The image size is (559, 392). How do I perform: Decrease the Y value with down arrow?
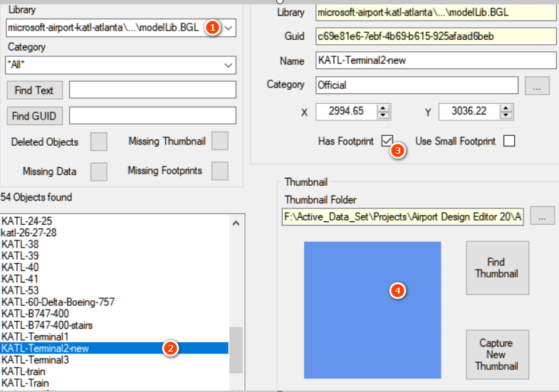[506, 115]
